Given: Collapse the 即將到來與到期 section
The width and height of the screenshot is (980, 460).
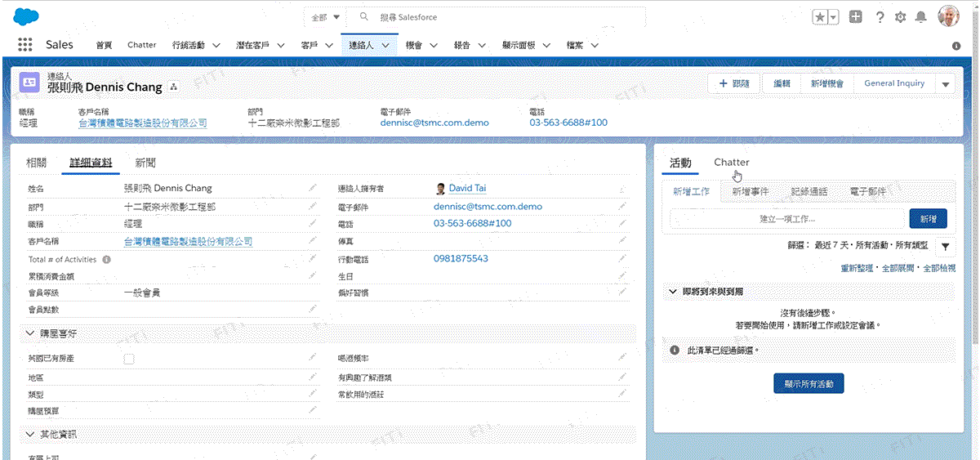Looking at the screenshot, I should click(x=673, y=291).
